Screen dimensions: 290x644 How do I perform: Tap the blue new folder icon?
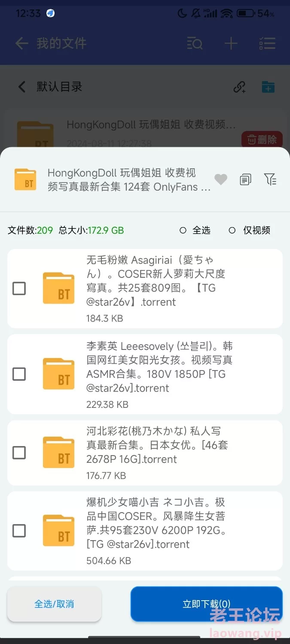[268, 87]
